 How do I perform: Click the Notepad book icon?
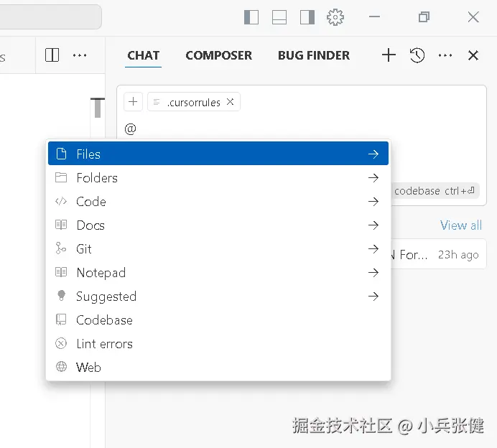[x=61, y=272]
